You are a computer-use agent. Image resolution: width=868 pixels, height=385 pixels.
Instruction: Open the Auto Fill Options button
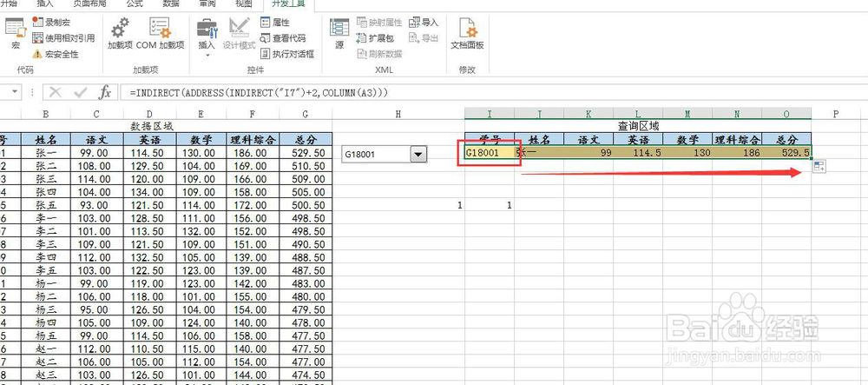click(819, 166)
